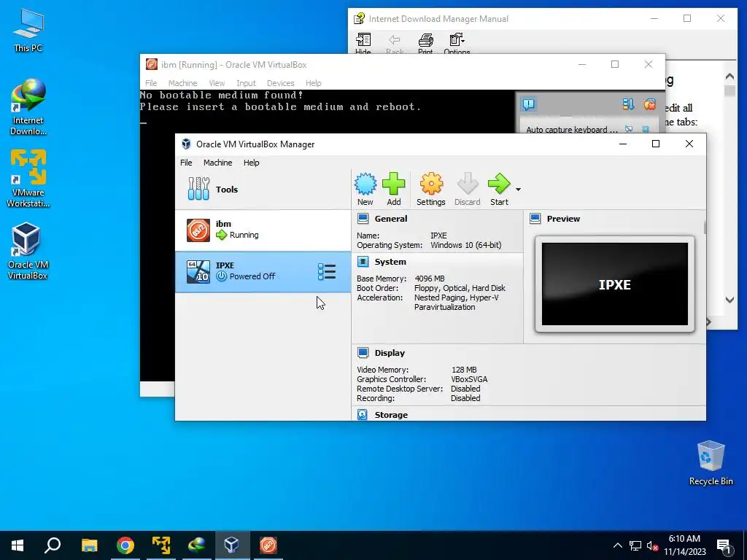Click VMware Workstation desktop shortcut
This screenshot has height=560, width=747.
(28, 179)
